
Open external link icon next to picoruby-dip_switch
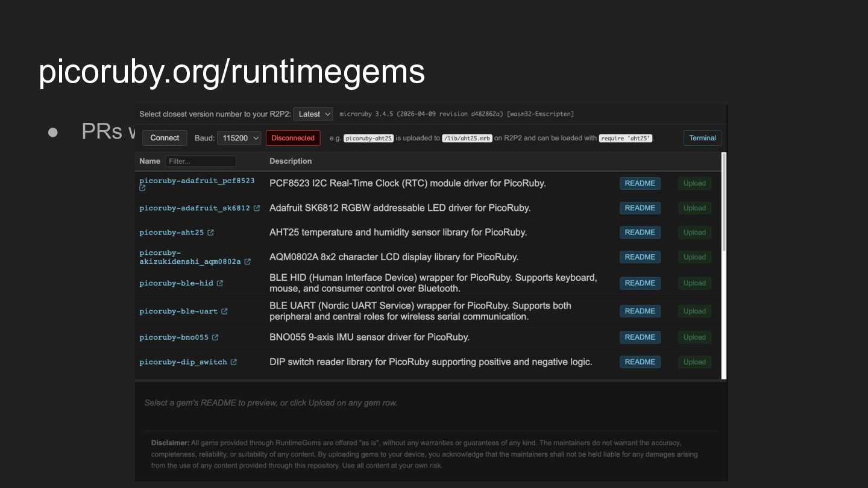[234, 362]
